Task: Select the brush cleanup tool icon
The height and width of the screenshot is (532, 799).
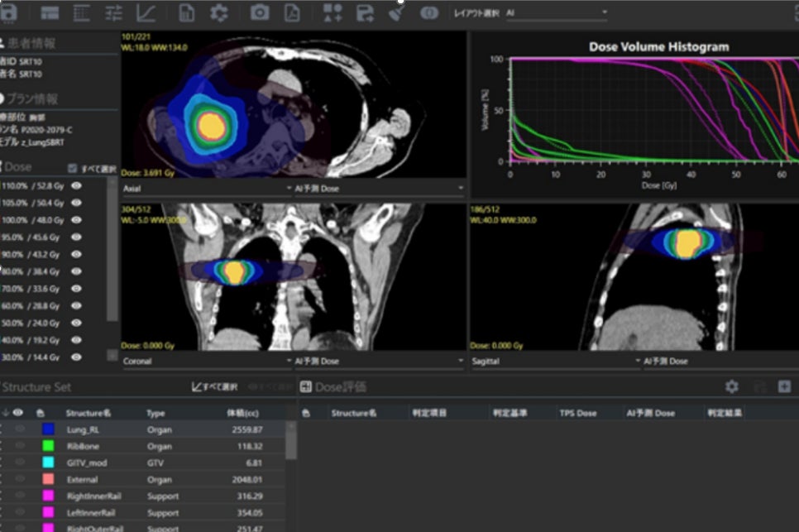Action: [x=396, y=12]
